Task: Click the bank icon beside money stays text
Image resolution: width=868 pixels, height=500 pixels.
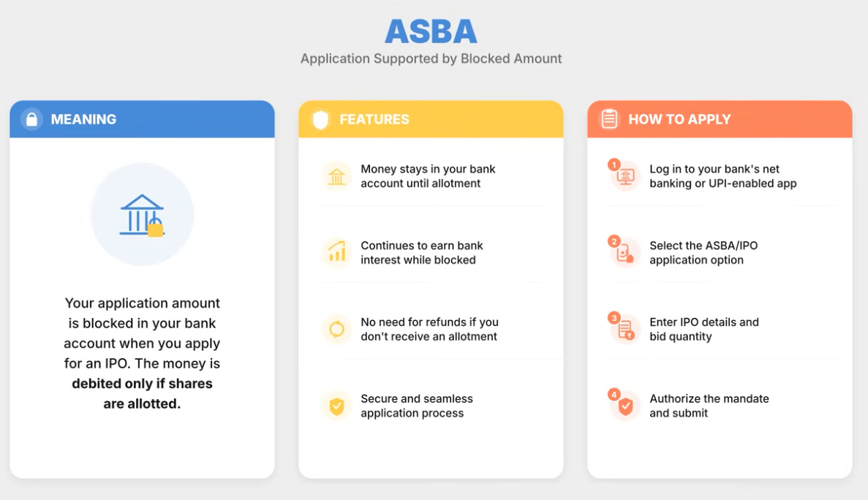Action: [336, 176]
